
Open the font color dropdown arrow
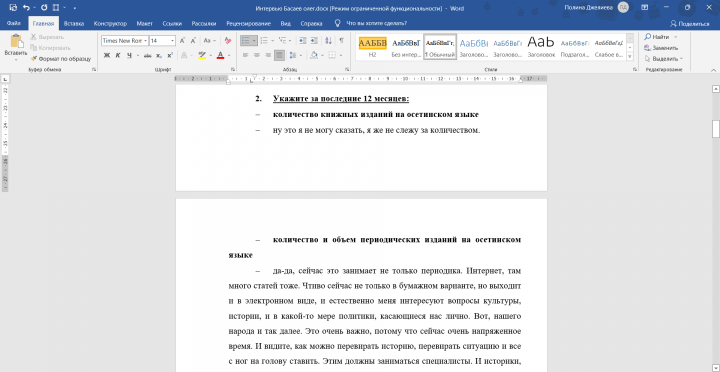(229, 55)
